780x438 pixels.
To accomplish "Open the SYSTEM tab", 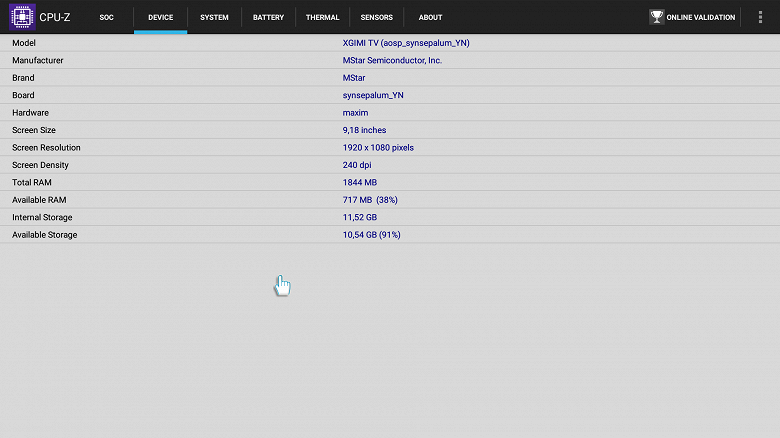I will (214, 17).
